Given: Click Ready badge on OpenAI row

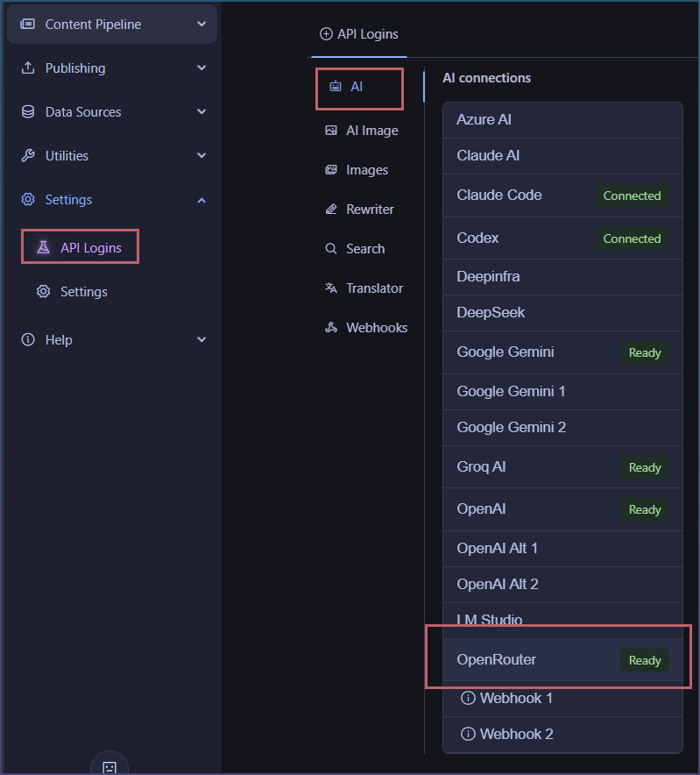Looking at the screenshot, I should tap(645, 509).
